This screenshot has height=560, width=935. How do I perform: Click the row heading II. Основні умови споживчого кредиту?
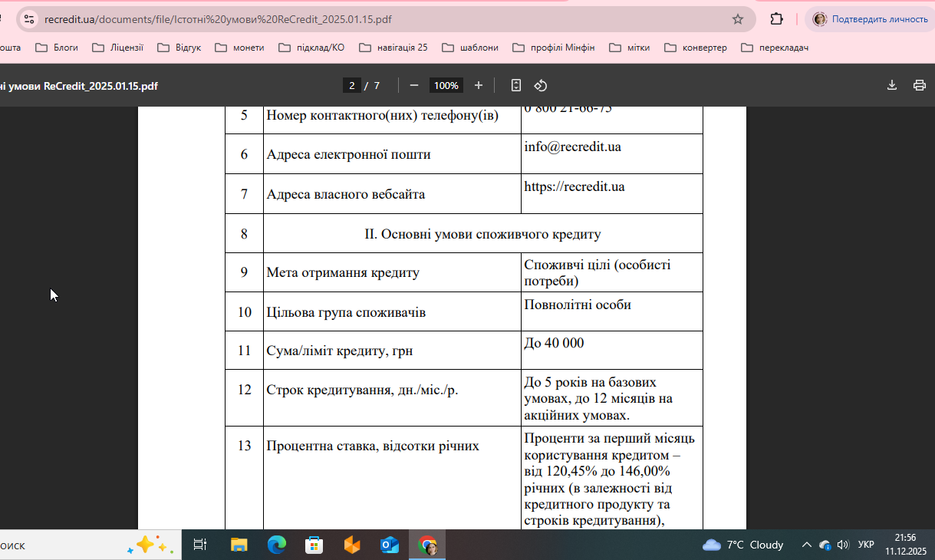click(482, 234)
